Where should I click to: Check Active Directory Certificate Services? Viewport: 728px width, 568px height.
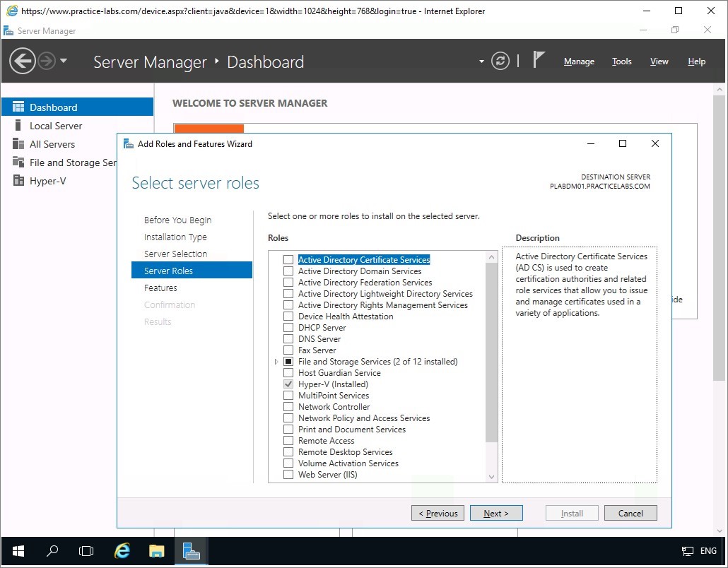click(x=288, y=260)
